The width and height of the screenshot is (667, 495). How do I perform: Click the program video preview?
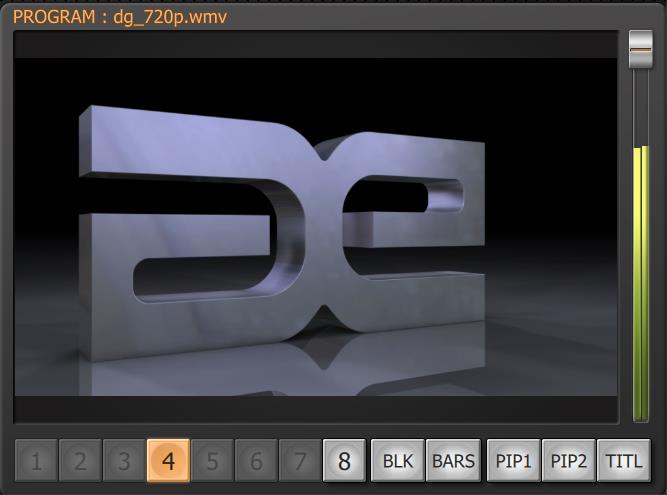pyautogui.click(x=316, y=227)
